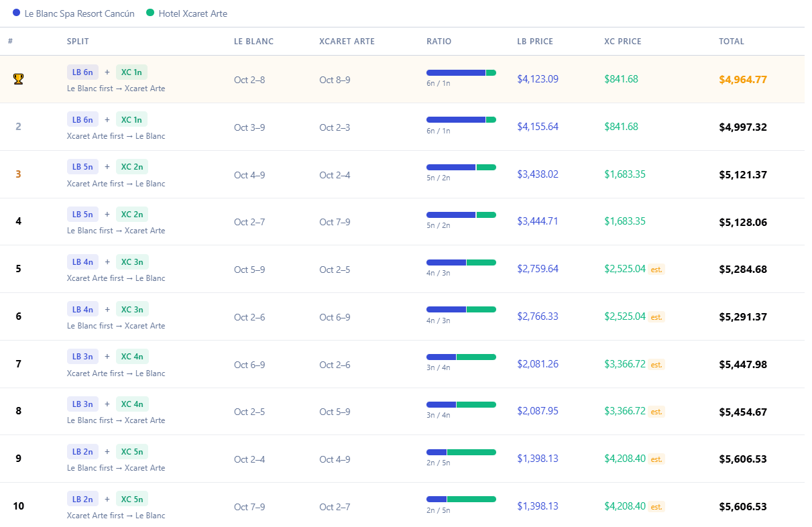
Task: Click the Xcaret Arte dates Oct 2–4
Action: coord(335,175)
